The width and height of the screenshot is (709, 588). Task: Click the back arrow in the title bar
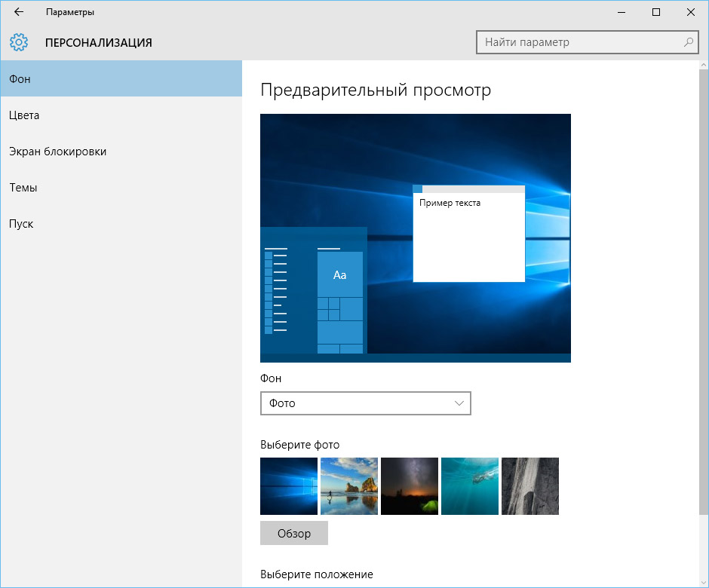click(19, 12)
